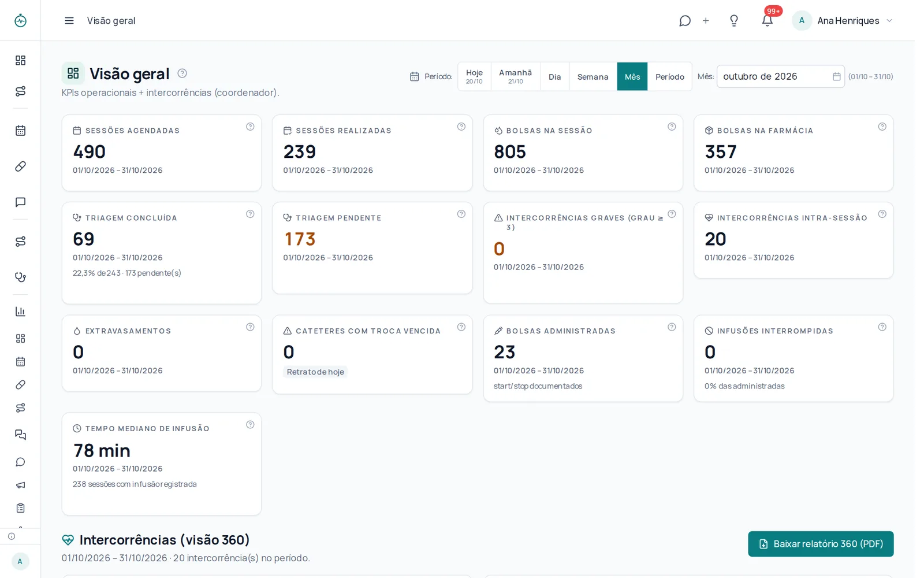924x578 pixels.
Task: Click the Intercorrências (visão 360) heading
Action: coord(165,540)
